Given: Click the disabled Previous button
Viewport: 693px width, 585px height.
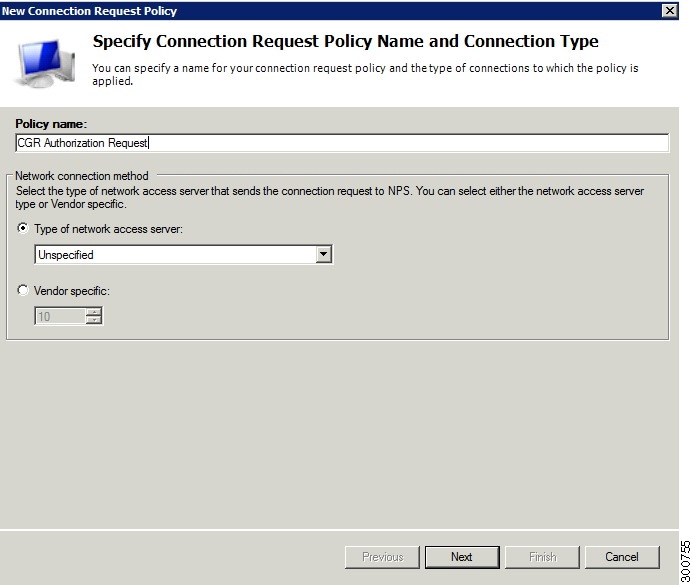Looking at the screenshot, I should 382,557.
